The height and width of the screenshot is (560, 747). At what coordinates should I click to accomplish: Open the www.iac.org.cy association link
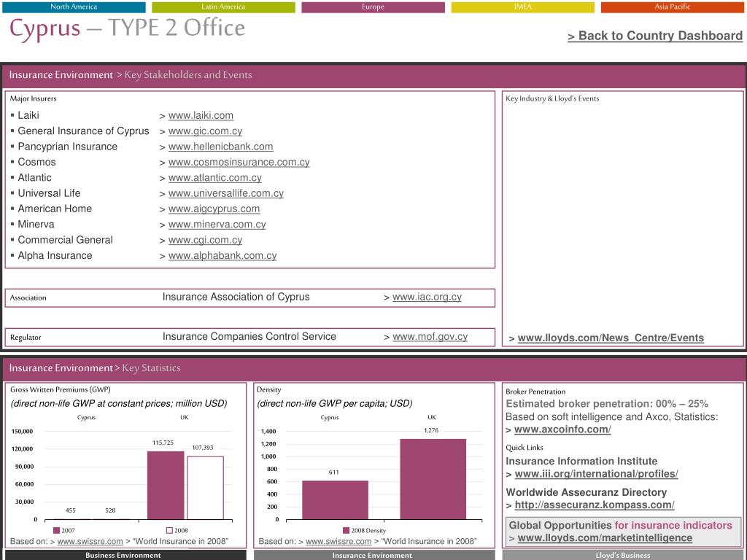427,297
